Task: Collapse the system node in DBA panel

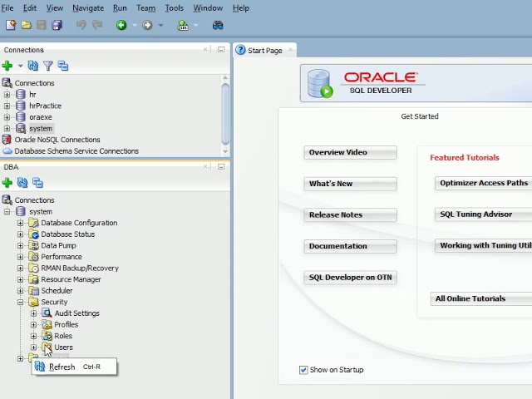Action: pyautogui.click(x=7, y=211)
